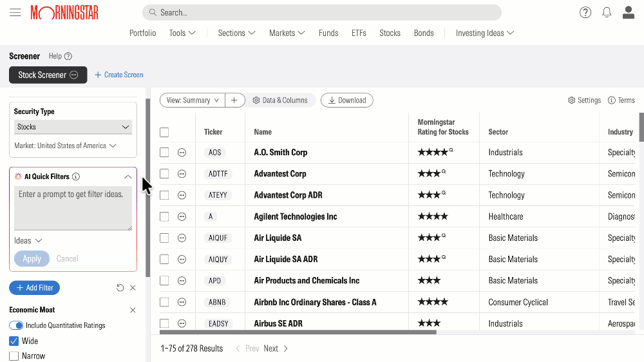Clear all filters with X next to Add Filter
The image size is (644, 362).
pos(133,288)
